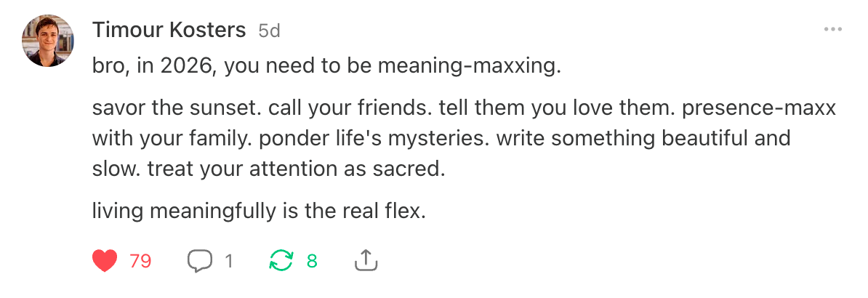The width and height of the screenshot is (868, 298).
Task: Open comments with the speech bubble icon
Action: (200, 260)
